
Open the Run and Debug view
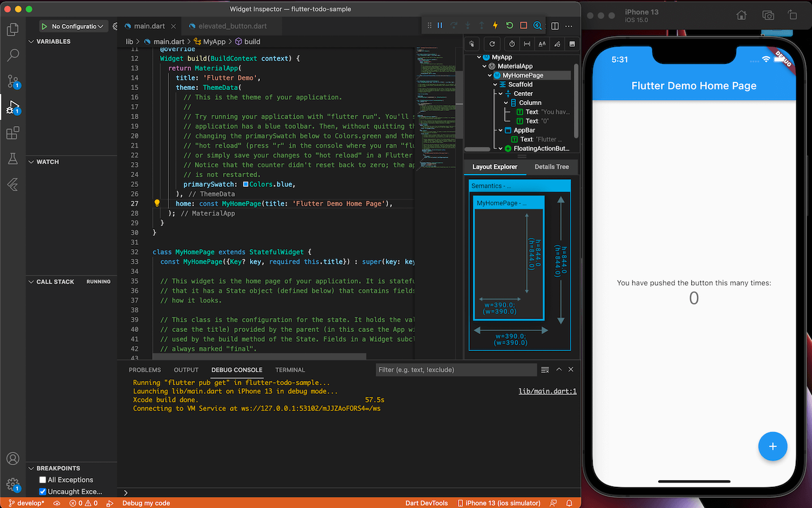pyautogui.click(x=12, y=107)
